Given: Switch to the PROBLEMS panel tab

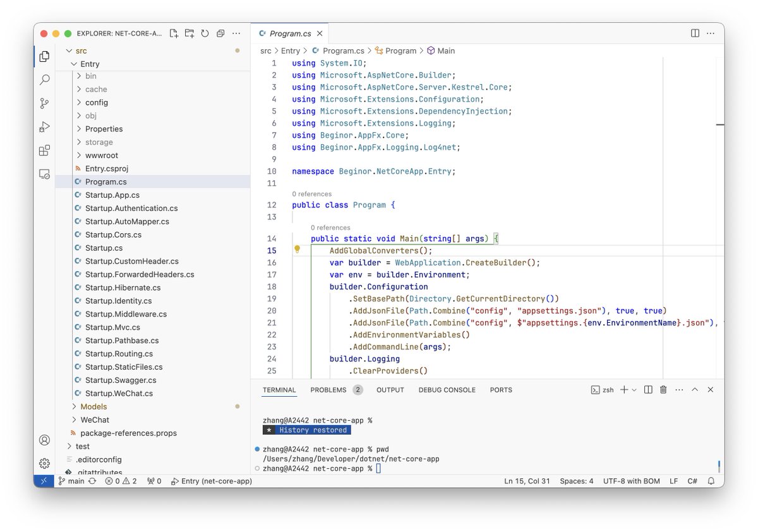Looking at the screenshot, I should (336, 390).
